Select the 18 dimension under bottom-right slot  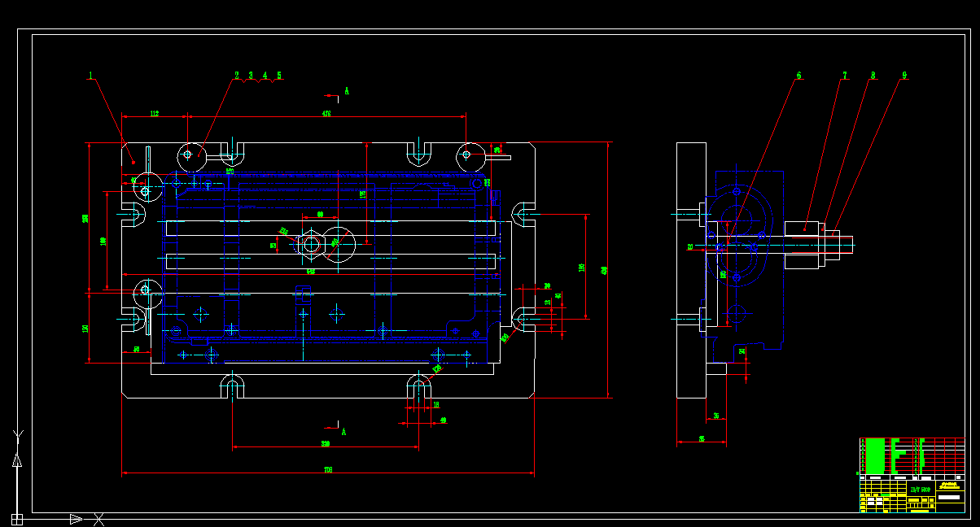[x=436, y=404]
